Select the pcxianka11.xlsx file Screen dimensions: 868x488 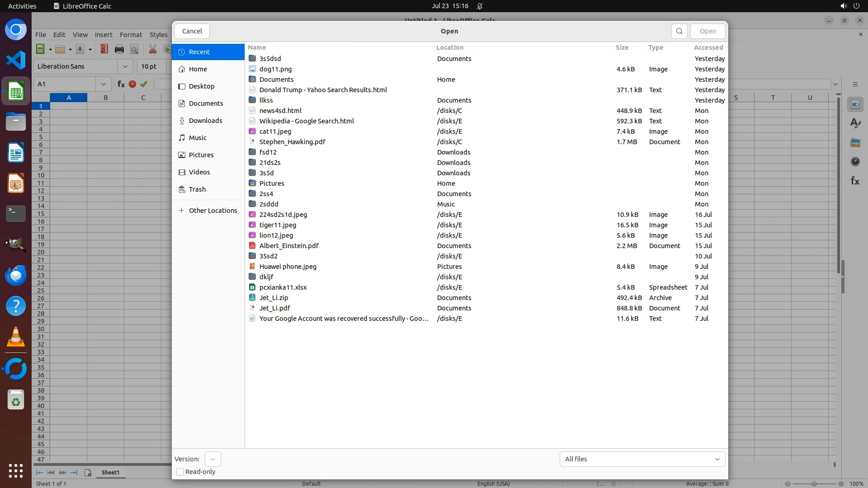283,287
